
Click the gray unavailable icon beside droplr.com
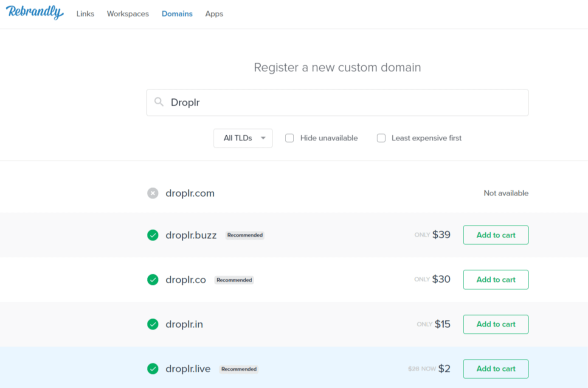point(153,193)
